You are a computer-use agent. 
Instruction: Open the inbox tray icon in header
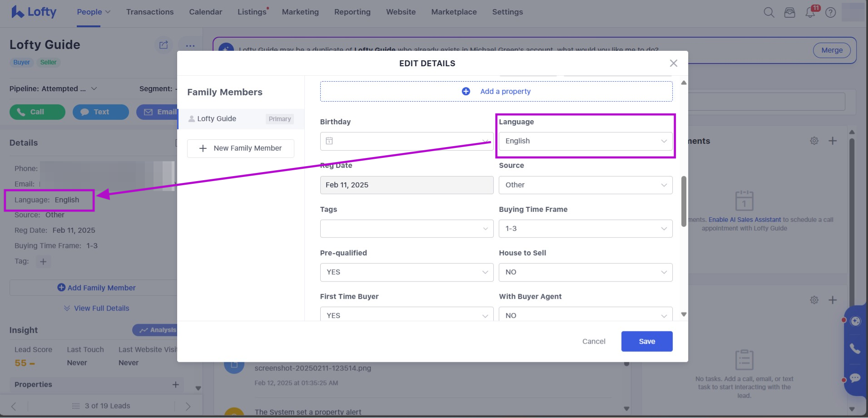point(789,12)
